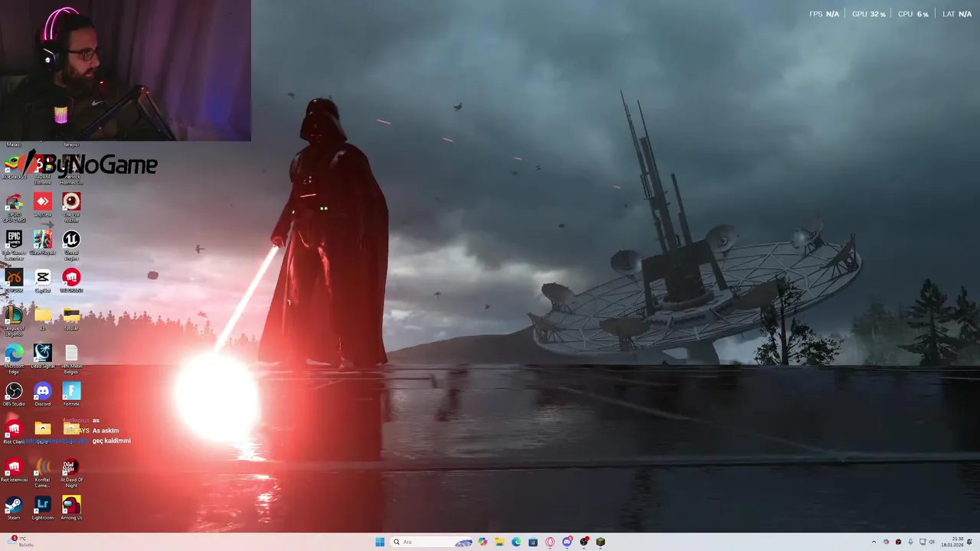Image resolution: width=980 pixels, height=551 pixels.
Task: Switch to Discord on the taskbar
Action: (567, 542)
